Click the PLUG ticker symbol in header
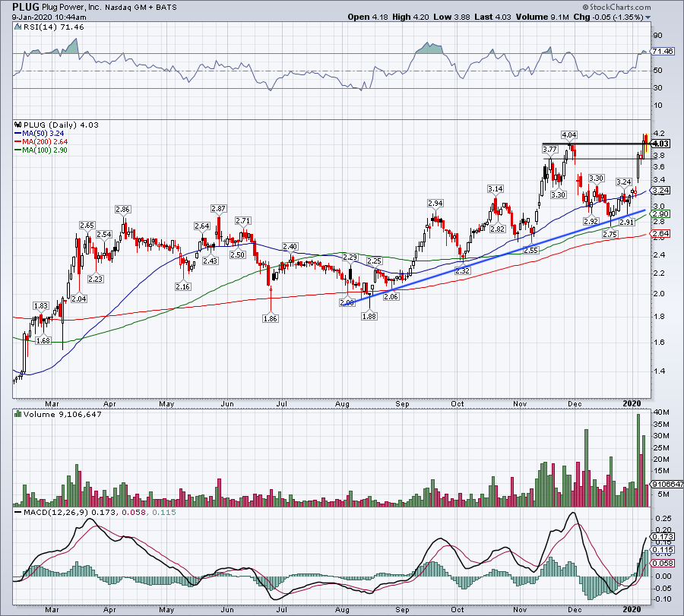The image size is (684, 616). coord(26,7)
